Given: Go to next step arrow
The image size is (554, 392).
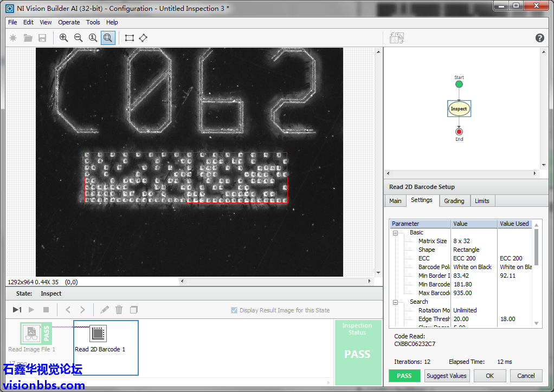Looking at the screenshot, I should [83, 310].
